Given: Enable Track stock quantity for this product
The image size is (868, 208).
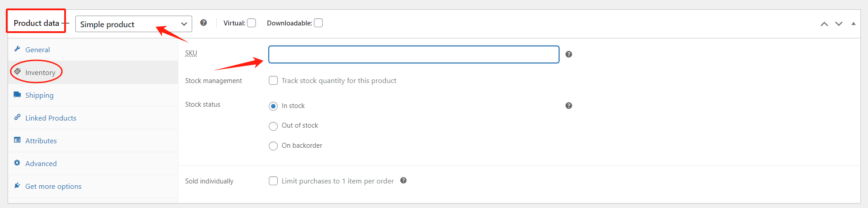Looking at the screenshot, I should (x=273, y=80).
